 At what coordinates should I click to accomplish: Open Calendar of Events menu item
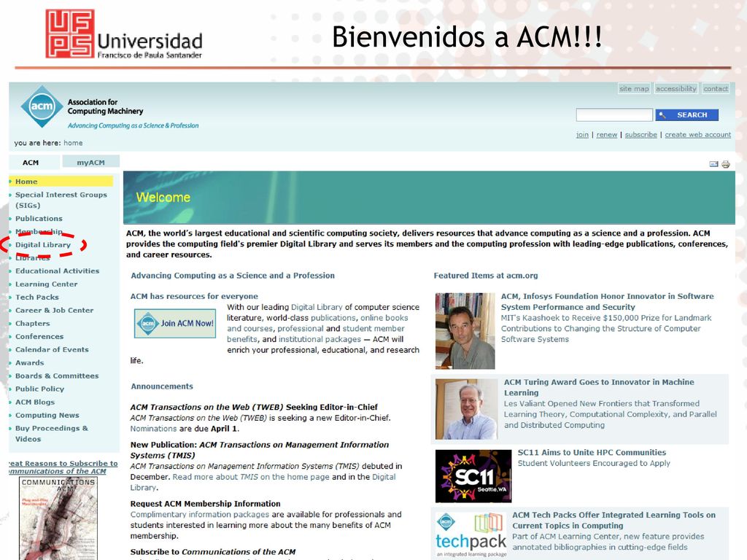tap(52, 349)
